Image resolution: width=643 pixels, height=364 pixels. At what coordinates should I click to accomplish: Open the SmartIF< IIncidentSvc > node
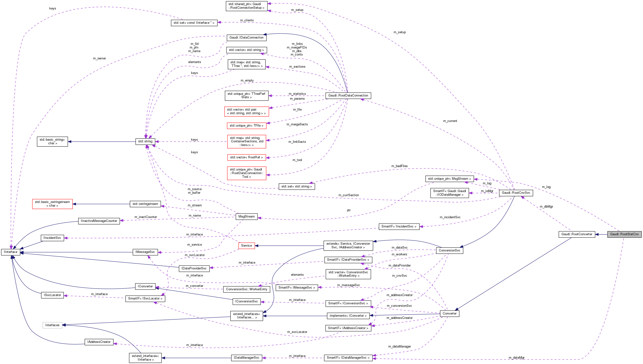399,226
